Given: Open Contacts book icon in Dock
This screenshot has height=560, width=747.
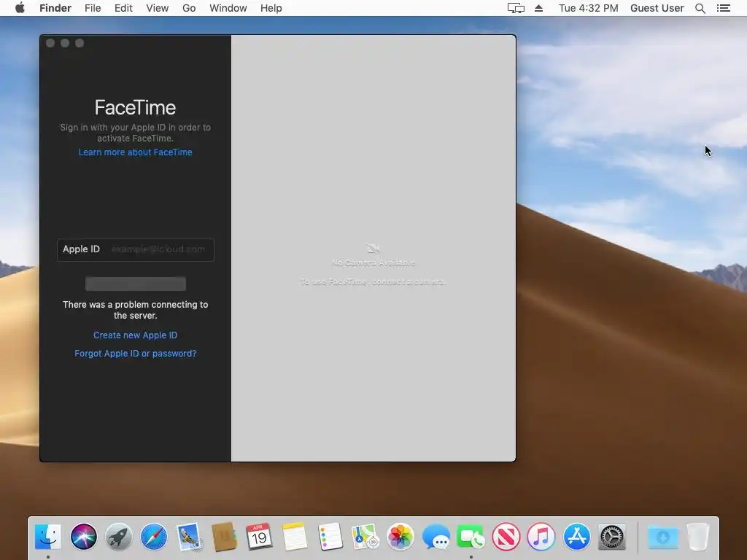Looking at the screenshot, I should click(225, 537).
